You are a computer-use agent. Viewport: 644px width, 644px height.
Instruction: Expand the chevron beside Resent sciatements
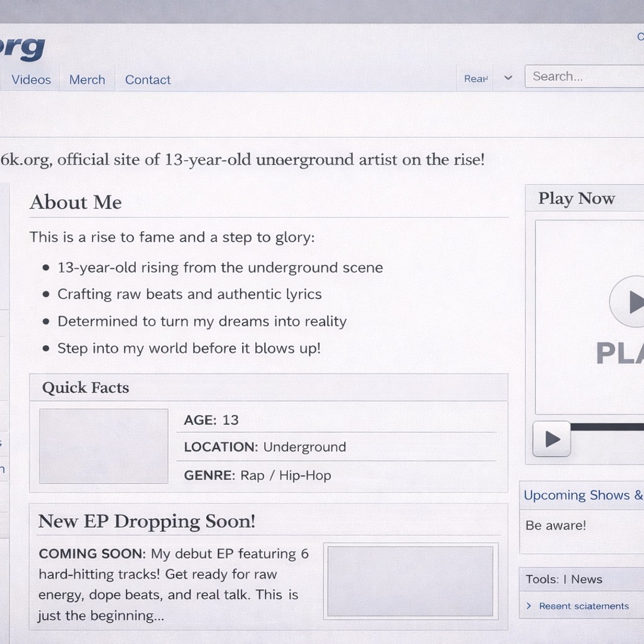(x=529, y=606)
